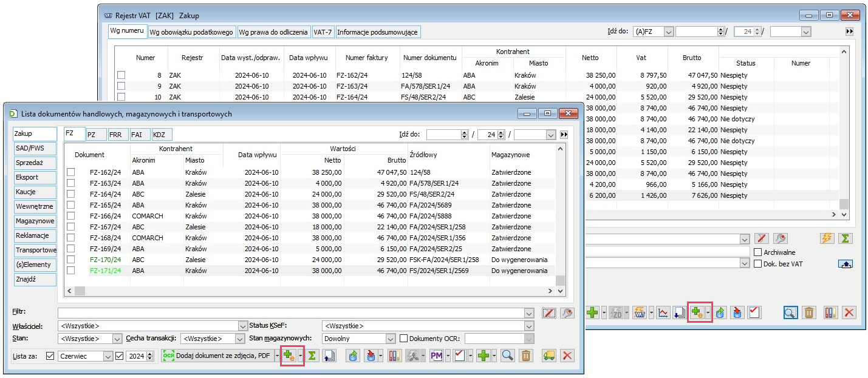The width and height of the screenshot is (868, 378).
Task: Select the KDZ document tab
Action: click(x=162, y=134)
